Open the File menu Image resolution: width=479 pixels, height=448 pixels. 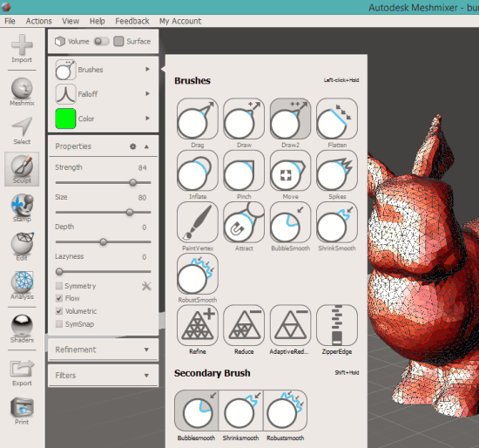tap(10, 21)
